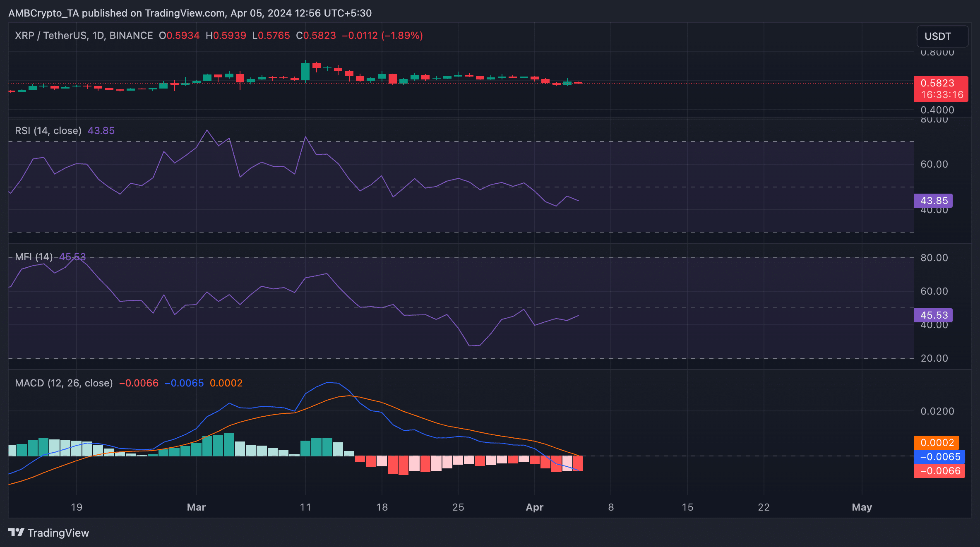Click the RSI reading 43.85 beside its label
The image size is (980, 547).
[101, 131]
